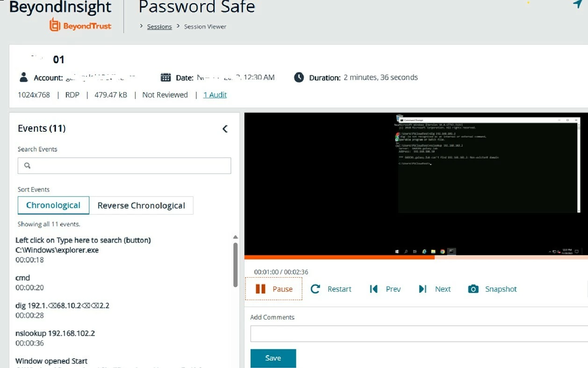
Task: Click the calendar Date icon
Action: (x=165, y=78)
